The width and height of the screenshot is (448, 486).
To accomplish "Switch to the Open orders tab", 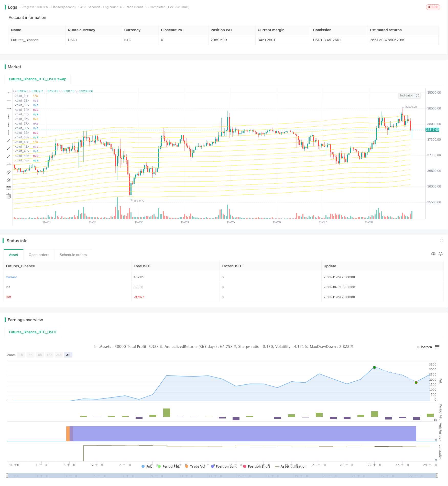I will click(x=39, y=255).
